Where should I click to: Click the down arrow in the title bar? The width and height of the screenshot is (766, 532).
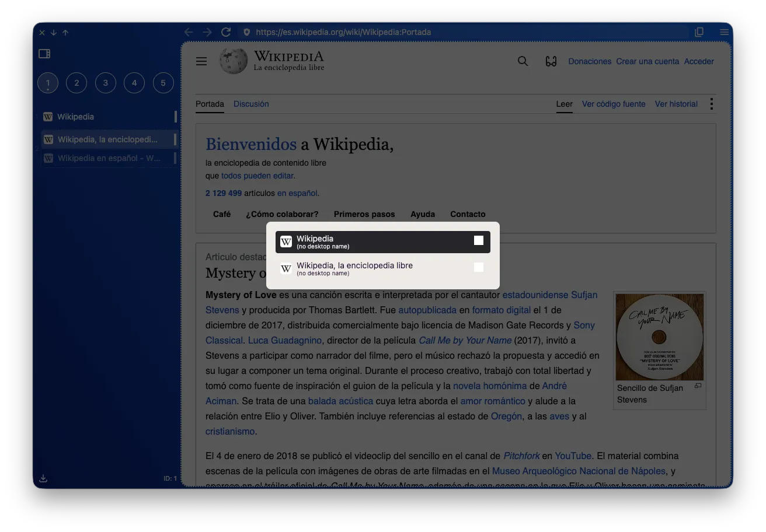point(53,33)
